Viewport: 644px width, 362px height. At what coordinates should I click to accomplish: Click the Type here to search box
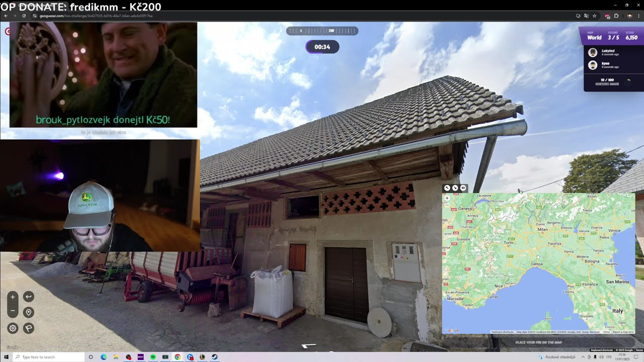[x=48, y=357]
